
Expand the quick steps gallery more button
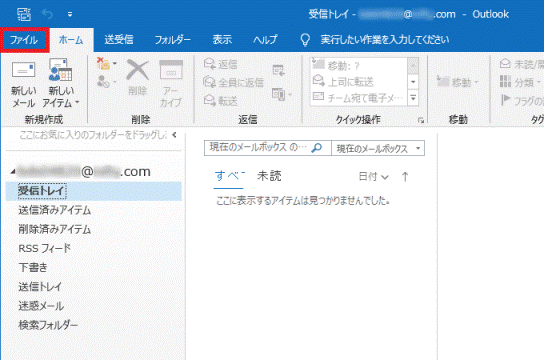coord(413,98)
